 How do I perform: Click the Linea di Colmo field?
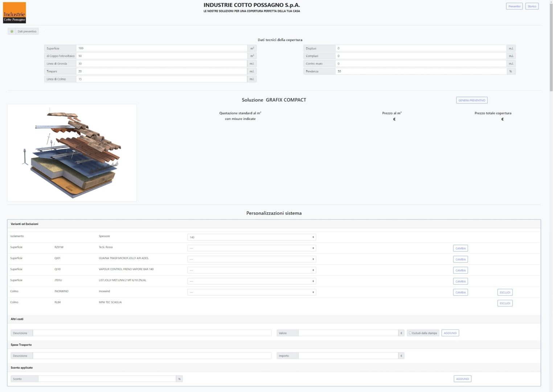pos(161,79)
